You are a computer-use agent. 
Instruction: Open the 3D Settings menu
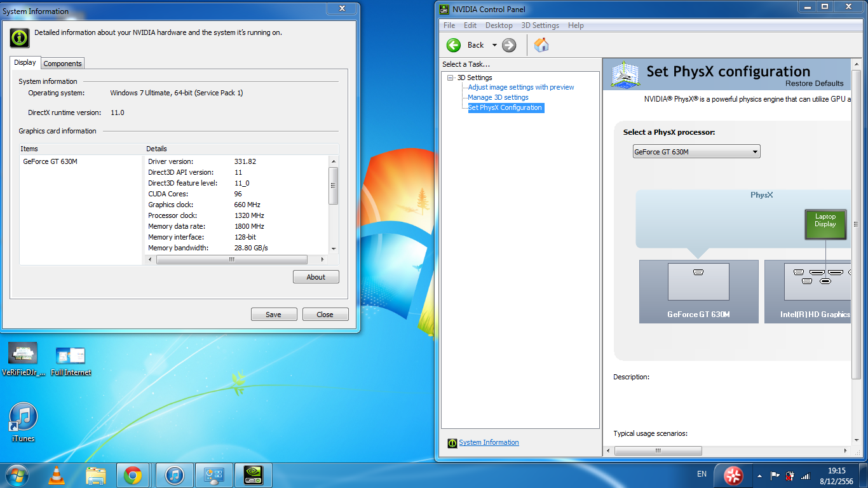[x=540, y=25]
